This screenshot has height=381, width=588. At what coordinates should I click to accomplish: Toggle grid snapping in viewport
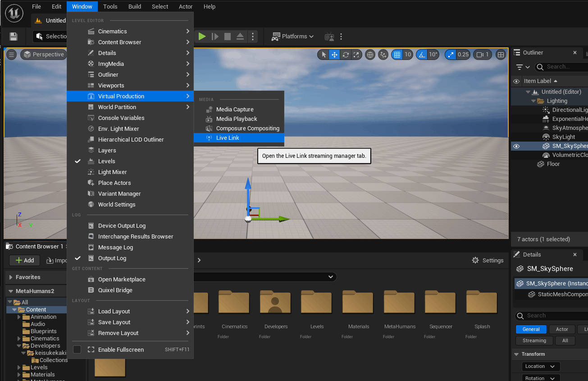[x=397, y=55]
